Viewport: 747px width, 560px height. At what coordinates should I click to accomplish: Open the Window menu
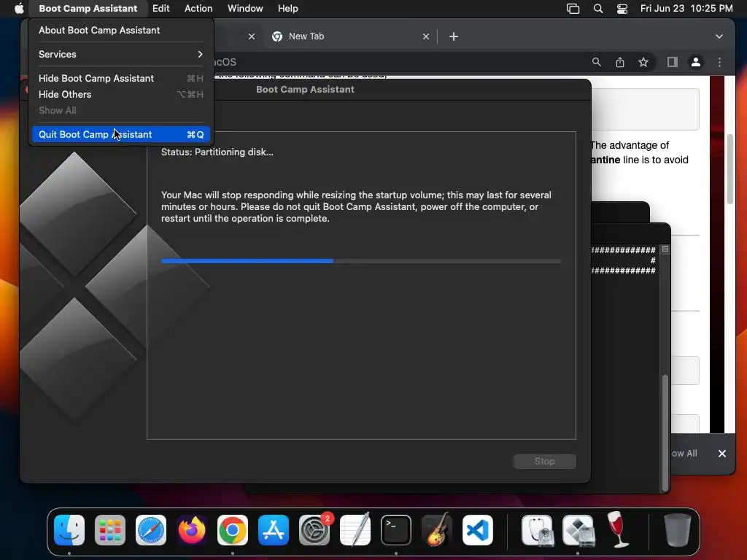245,8
